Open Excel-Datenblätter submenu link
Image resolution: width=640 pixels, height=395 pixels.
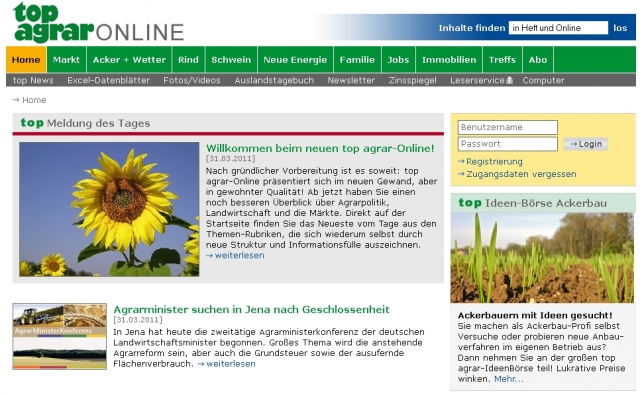pyautogui.click(x=109, y=80)
